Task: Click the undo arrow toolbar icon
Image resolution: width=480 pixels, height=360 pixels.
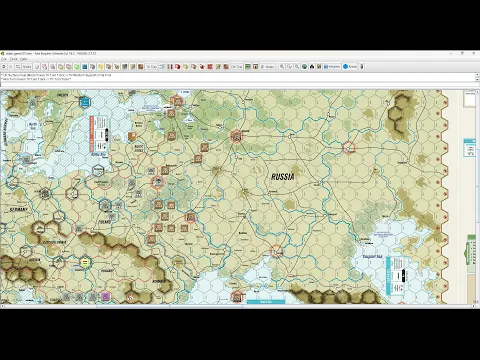Action: coord(4,67)
